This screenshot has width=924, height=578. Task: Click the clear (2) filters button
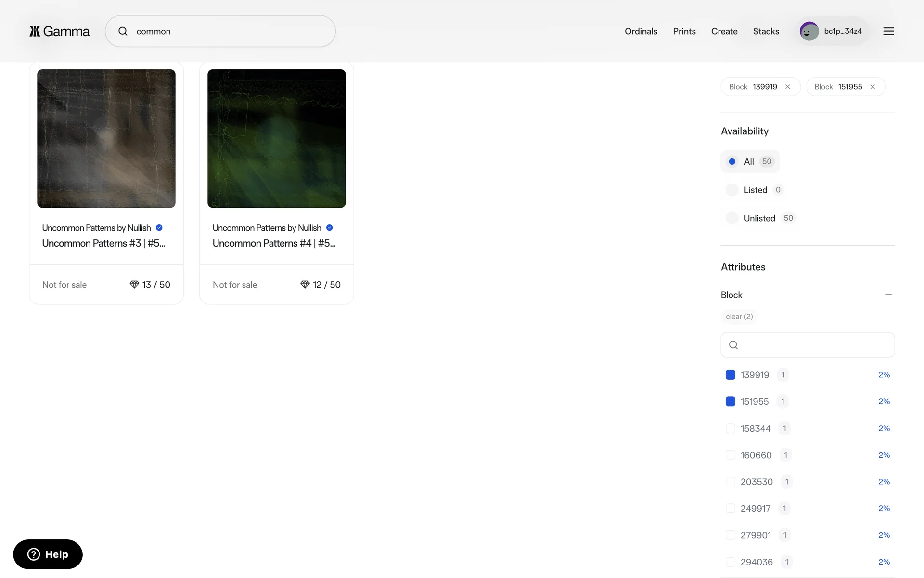click(739, 316)
